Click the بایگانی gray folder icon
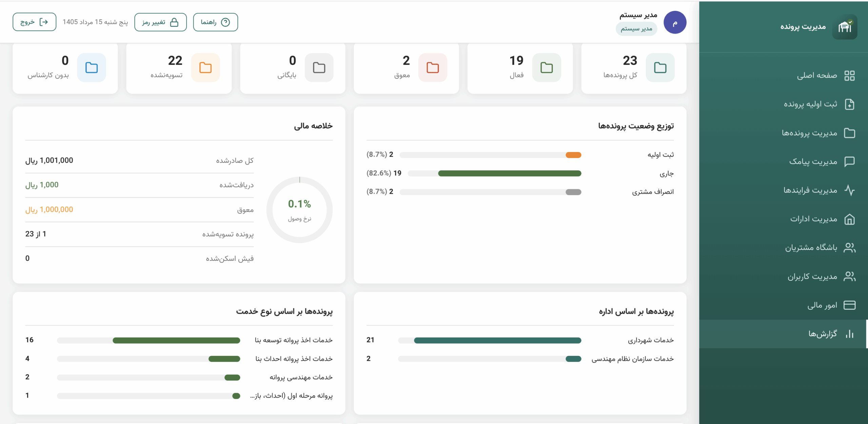This screenshot has width=868, height=424. click(319, 68)
